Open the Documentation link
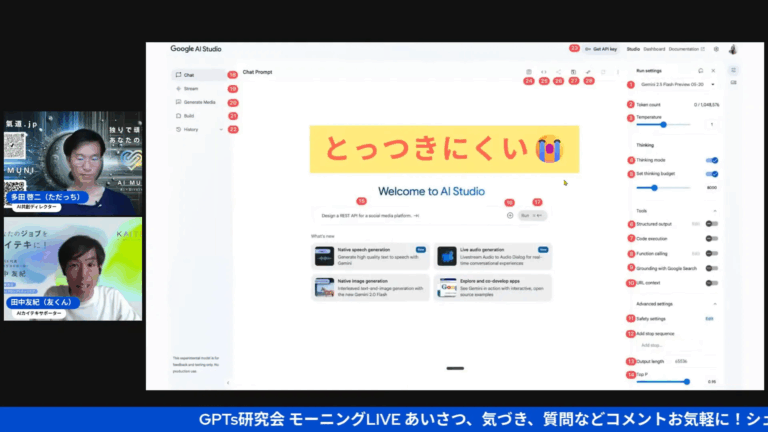 (x=686, y=49)
